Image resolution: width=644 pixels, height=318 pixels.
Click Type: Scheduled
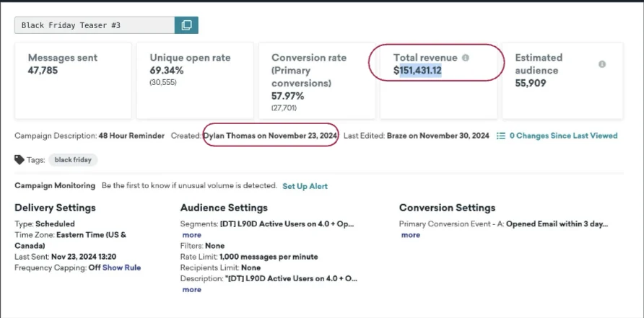pos(45,224)
